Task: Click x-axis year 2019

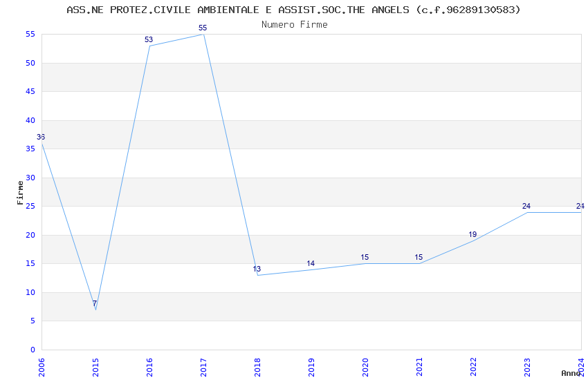Action: click(311, 367)
